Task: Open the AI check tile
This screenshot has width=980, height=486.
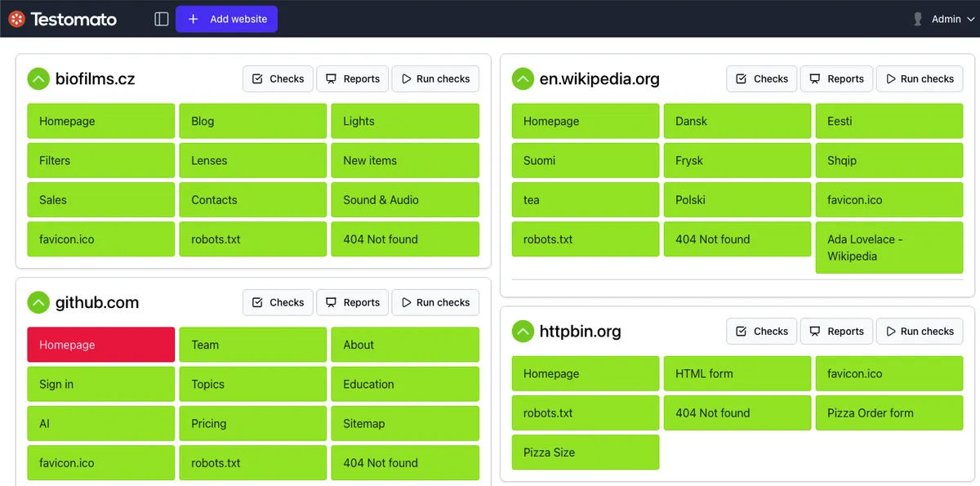Action: (x=101, y=423)
